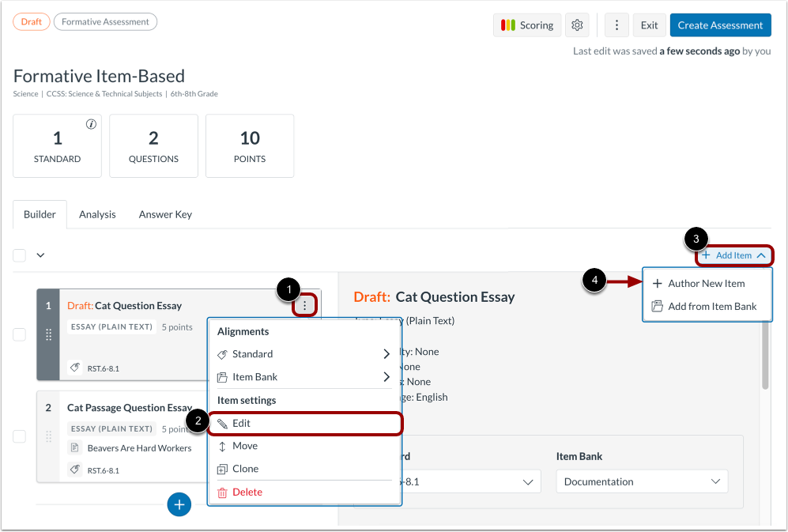Screen dimensions: 788x532
Task: Click trash icon beside Delete option
Action: [222, 492]
